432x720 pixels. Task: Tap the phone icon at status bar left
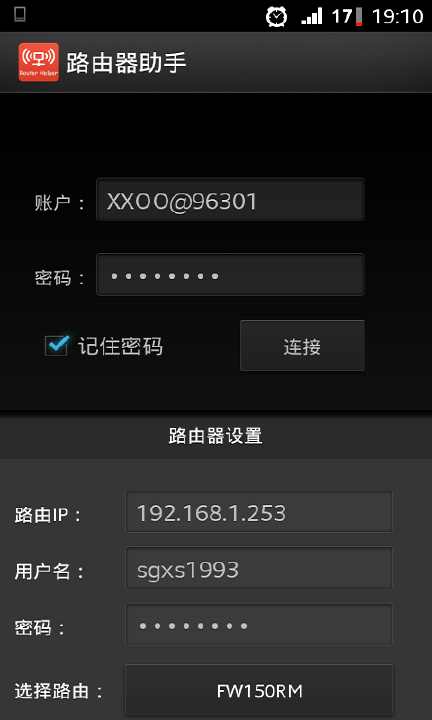tap(20, 14)
